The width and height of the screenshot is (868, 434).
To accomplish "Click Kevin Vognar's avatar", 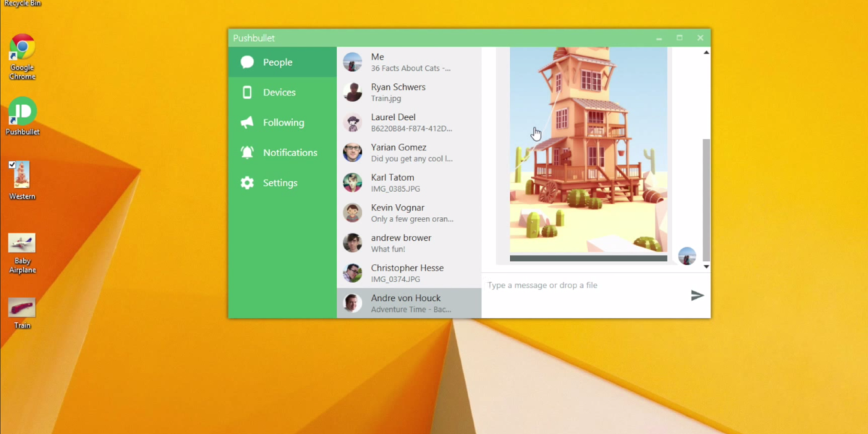I will 352,213.
